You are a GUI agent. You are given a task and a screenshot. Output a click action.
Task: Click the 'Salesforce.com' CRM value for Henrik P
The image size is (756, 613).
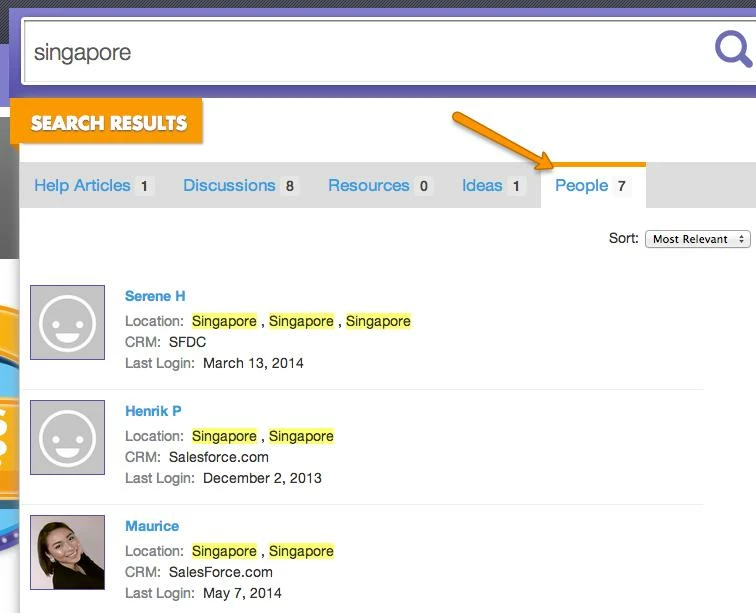pyautogui.click(x=218, y=457)
